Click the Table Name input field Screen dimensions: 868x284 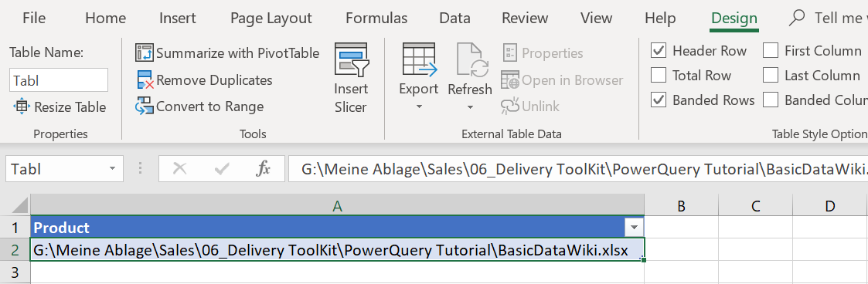click(59, 80)
